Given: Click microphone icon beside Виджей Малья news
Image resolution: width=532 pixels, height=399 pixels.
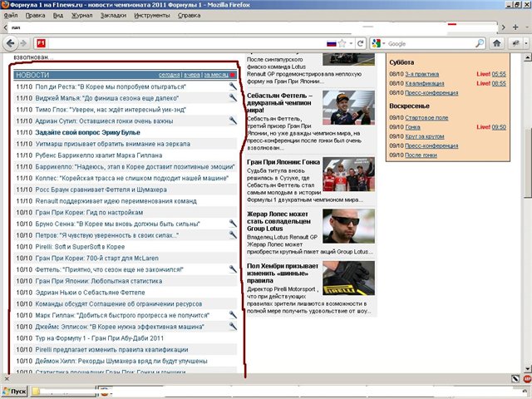Looking at the screenshot, I should tap(233, 98).
